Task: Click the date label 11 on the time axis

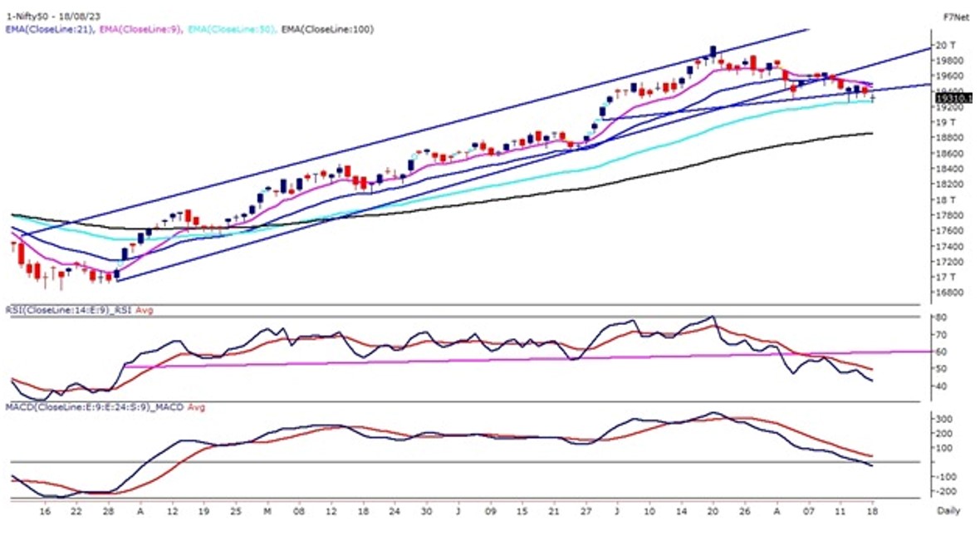Action: click(840, 511)
